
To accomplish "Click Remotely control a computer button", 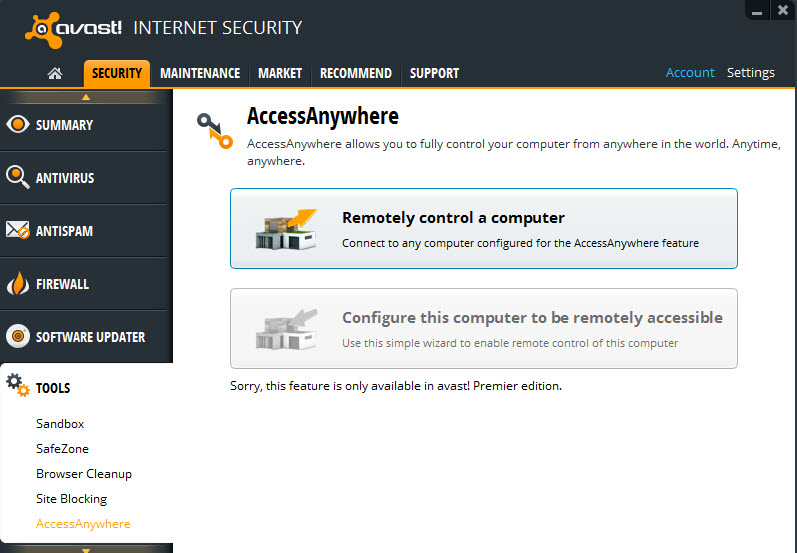I will point(484,229).
